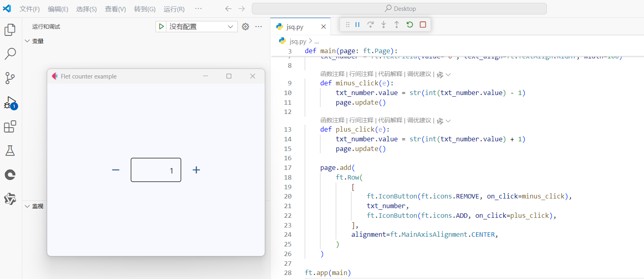
Task: Open the Testing flask icon view
Action: pyautogui.click(x=10, y=151)
